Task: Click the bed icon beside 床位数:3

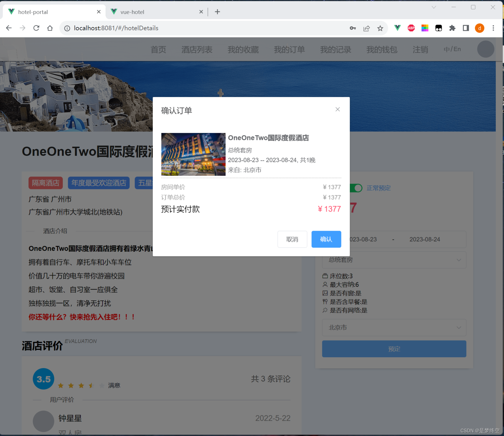Action: 325,276
